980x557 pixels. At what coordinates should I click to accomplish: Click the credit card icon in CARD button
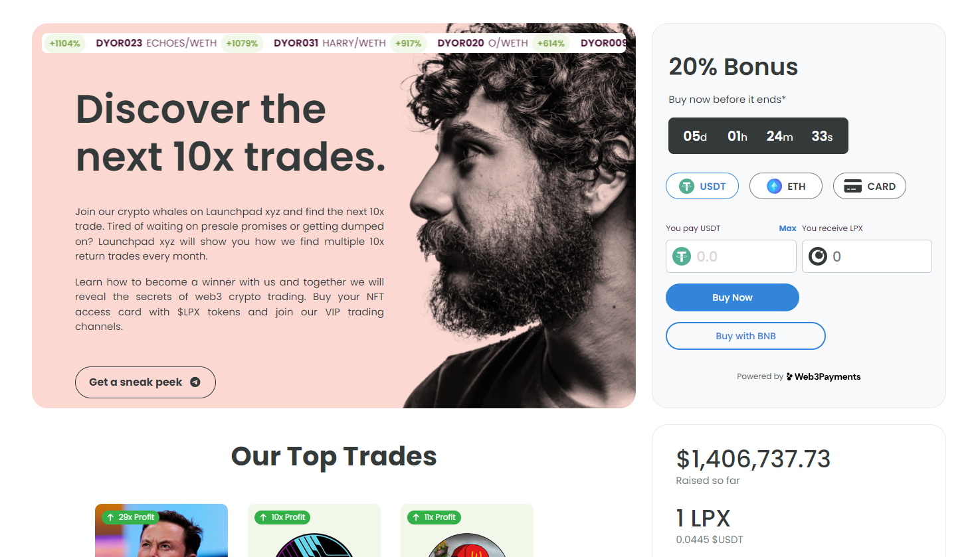pyautogui.click(x=852, y=187)
